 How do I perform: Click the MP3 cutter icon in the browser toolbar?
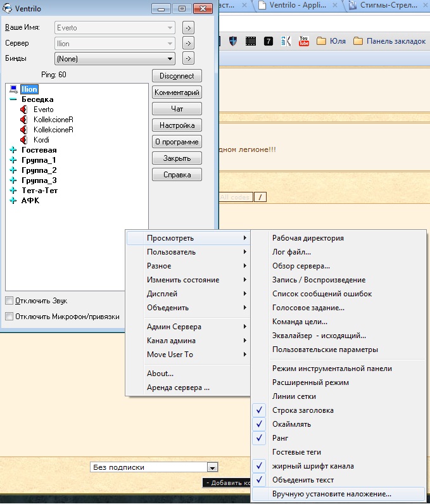coord(286,41)
